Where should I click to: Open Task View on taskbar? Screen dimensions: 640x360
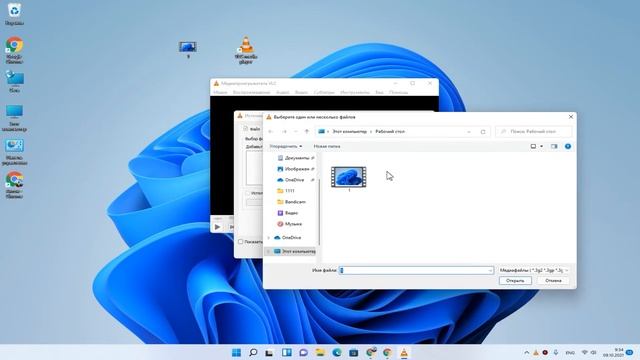tap(269, 353)
